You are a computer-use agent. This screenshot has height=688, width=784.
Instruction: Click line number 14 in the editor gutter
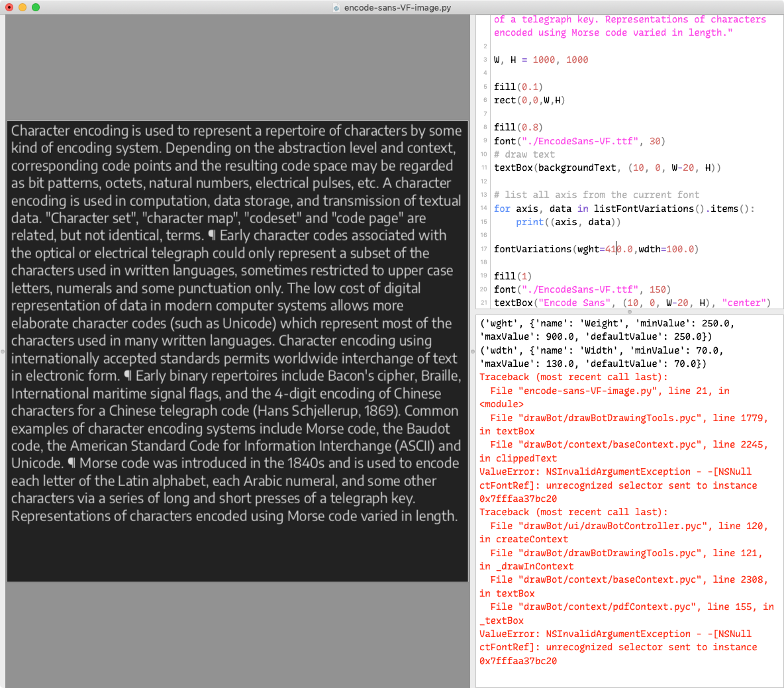(x=483, y=209)
